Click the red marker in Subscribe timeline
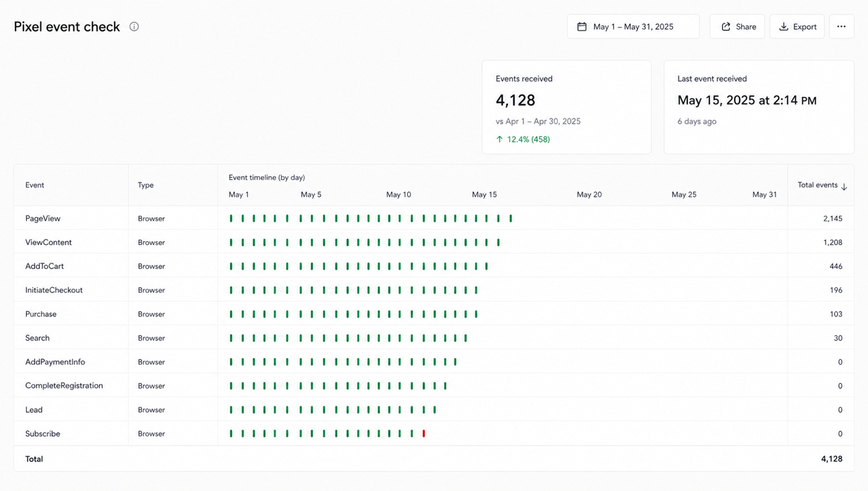This screenshot has height=491, width=868. (423, 434)
